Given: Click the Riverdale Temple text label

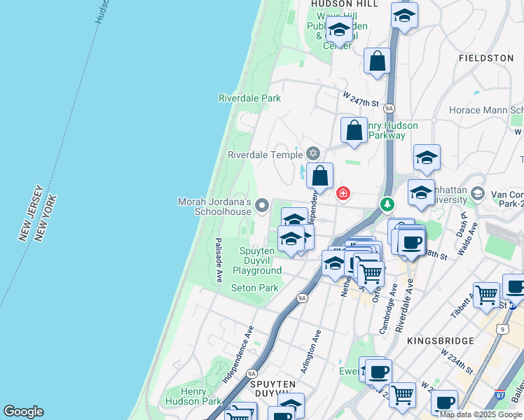Looking at the screenshot, I should 265,155.
